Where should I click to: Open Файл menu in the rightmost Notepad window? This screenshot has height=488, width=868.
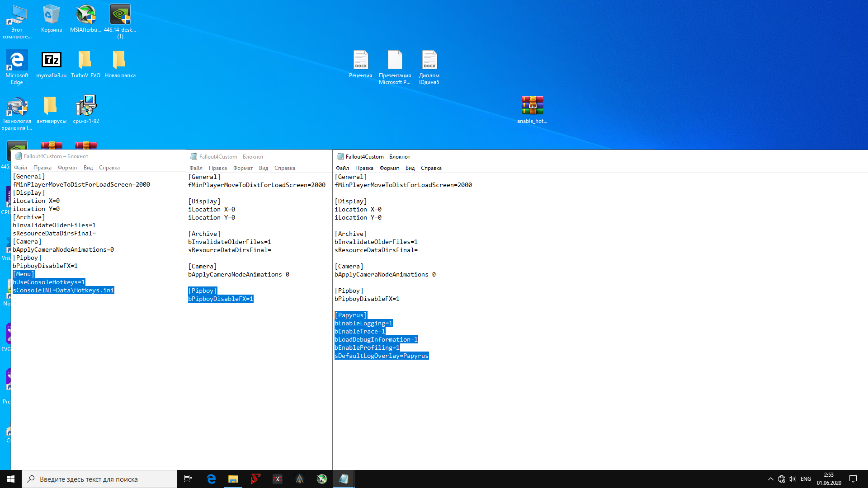click(342, 168)
